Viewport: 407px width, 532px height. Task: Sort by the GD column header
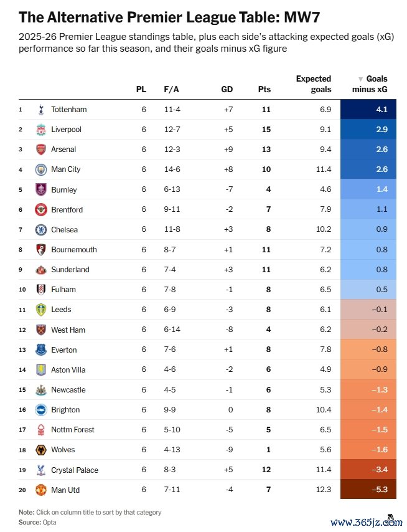click(227, 89)
